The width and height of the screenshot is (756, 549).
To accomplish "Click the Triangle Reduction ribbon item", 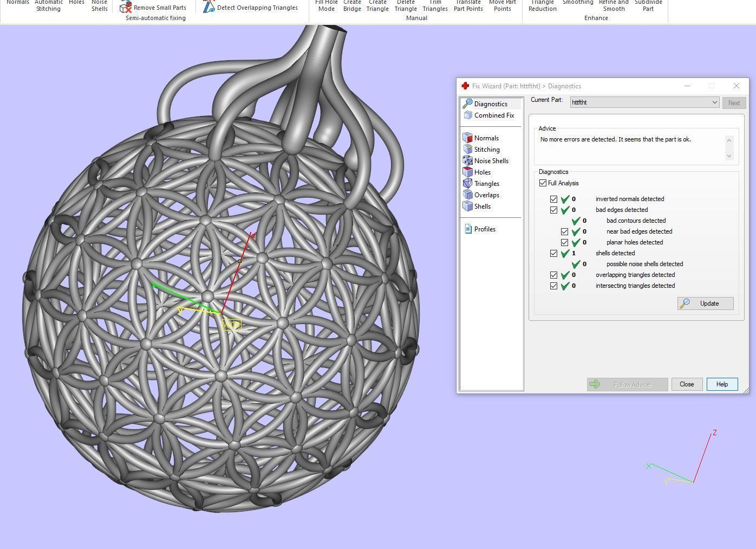I will (542, 5).
